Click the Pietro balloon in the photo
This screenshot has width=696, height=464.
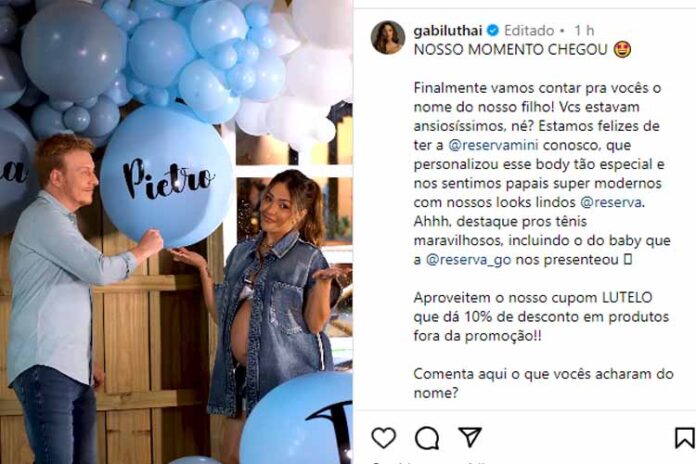166,176
